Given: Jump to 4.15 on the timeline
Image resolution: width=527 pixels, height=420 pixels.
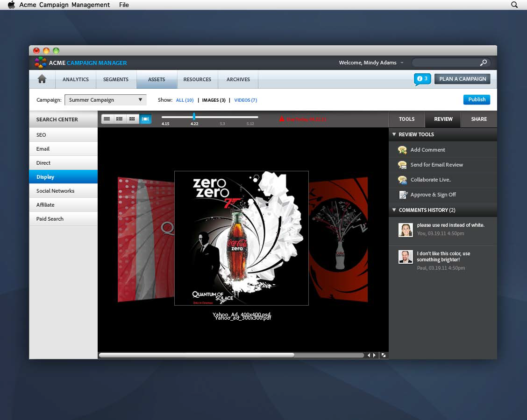Looking at the screenshot, I should coord(165,124).
